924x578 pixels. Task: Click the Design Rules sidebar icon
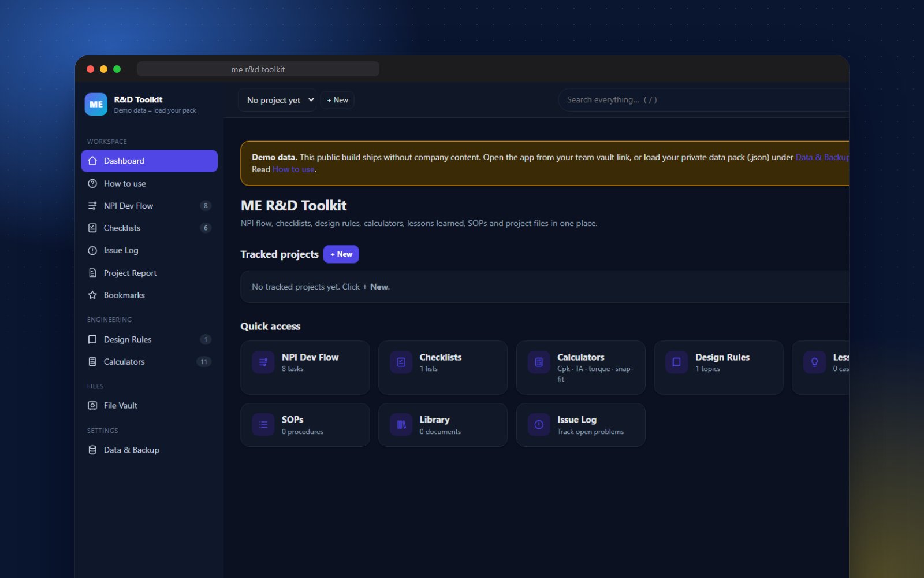tap(92, 339)
